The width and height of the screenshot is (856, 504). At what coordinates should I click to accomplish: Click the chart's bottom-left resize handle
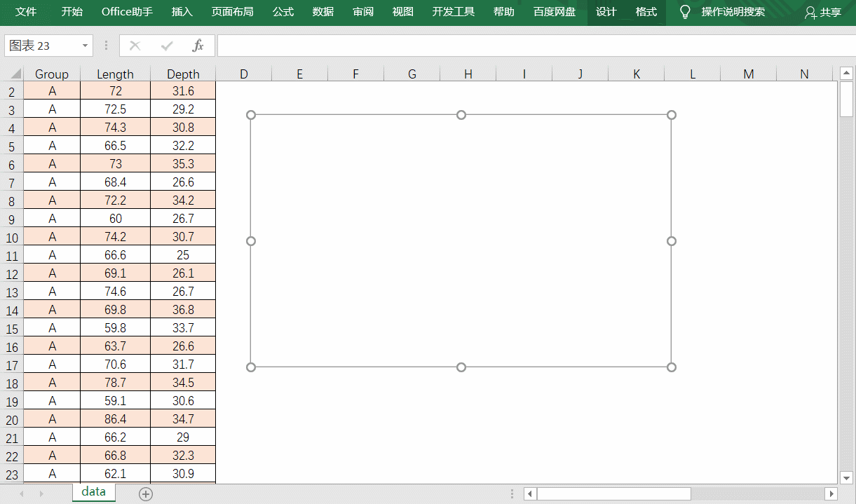251,367
